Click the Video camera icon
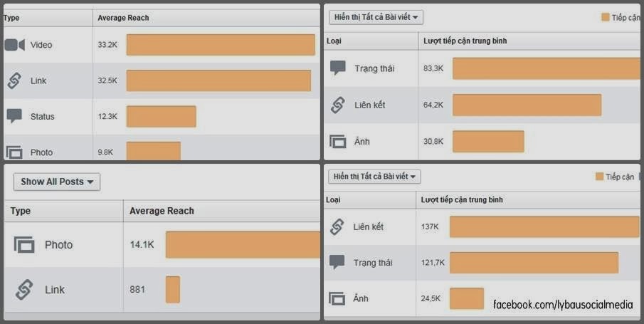This screenshot has height=324, width=644. (x=15, y=45)
